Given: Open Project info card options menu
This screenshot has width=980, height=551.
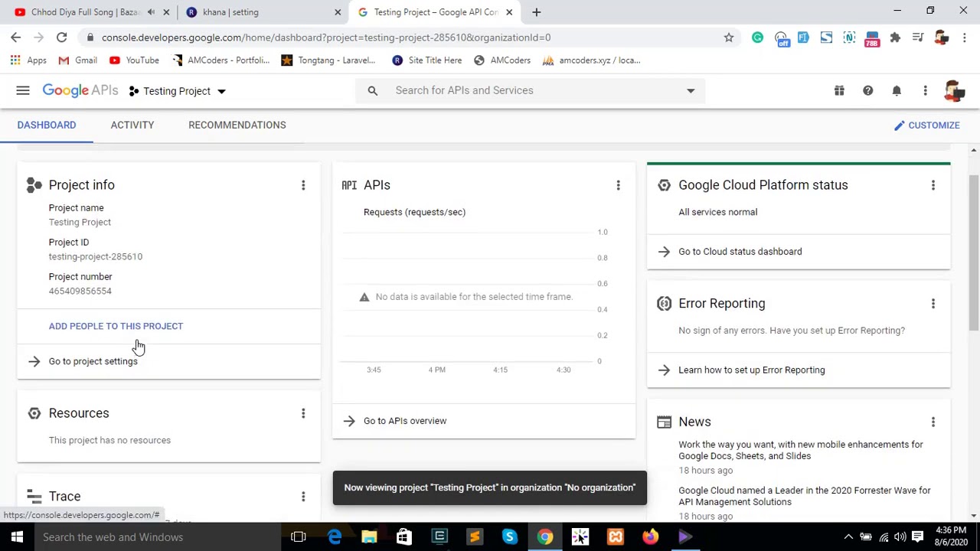Looking at the screenshot, I should [x=303, y=185].
